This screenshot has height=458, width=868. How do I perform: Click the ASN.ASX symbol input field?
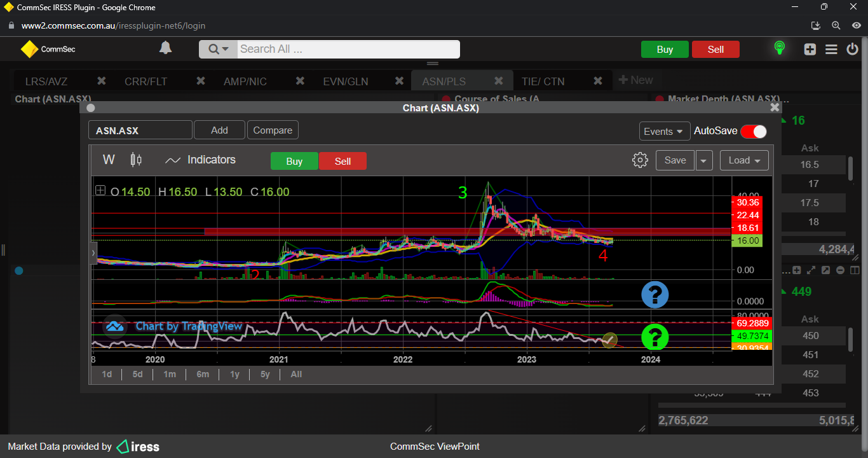click(x=140, y=130)
